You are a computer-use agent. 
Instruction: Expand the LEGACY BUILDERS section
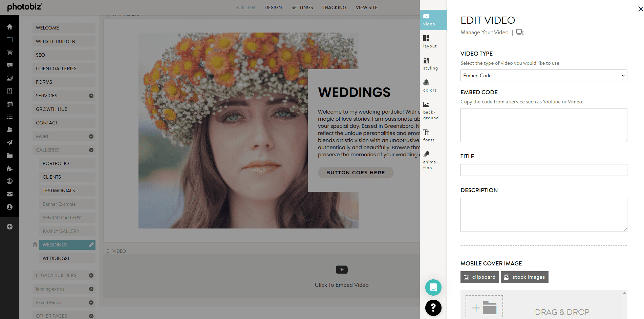click(91, 275)
